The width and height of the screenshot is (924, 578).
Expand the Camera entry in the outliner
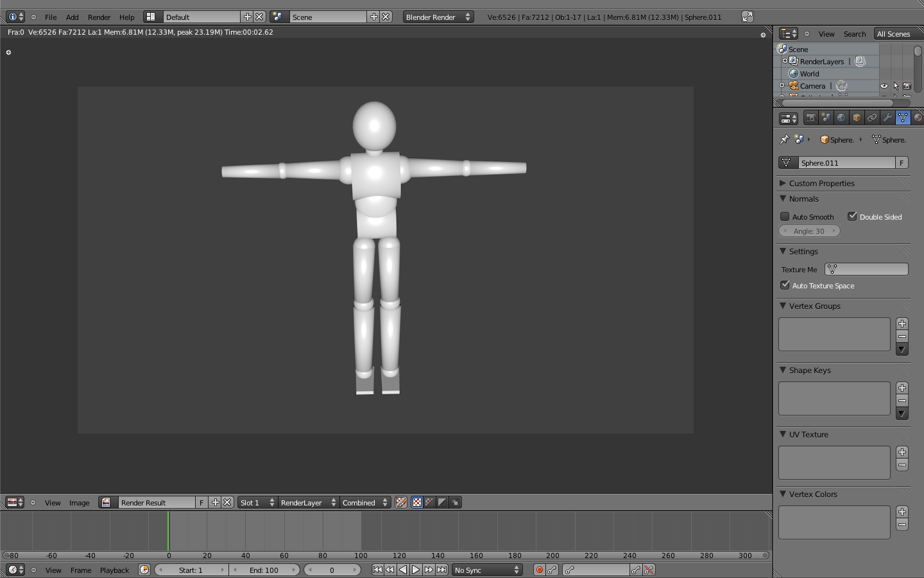click(782, 85)
